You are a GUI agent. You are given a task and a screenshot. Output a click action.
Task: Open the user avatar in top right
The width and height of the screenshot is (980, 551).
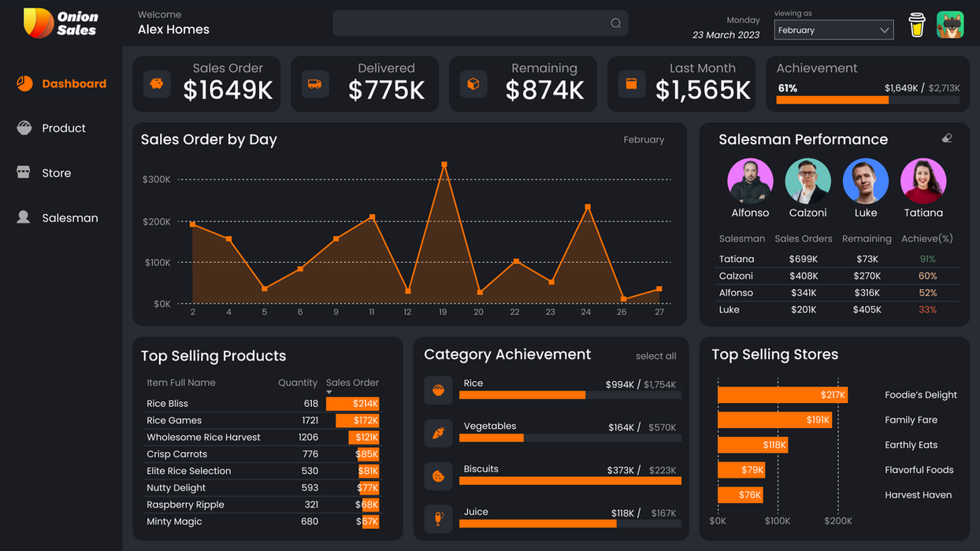[x=950, y=24]
